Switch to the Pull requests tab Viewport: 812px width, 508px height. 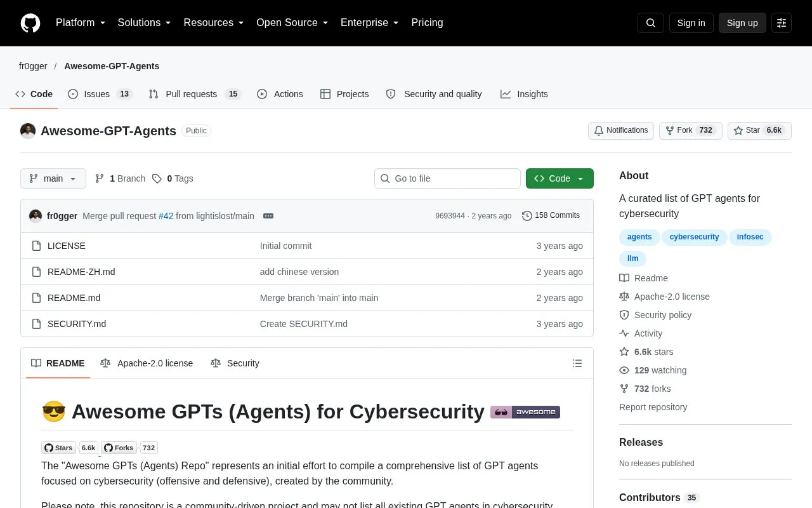coord(195,94)
